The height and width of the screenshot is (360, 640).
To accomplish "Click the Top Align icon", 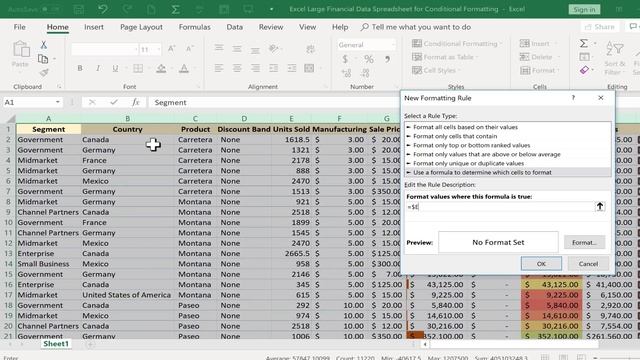I will pos(219,48).
